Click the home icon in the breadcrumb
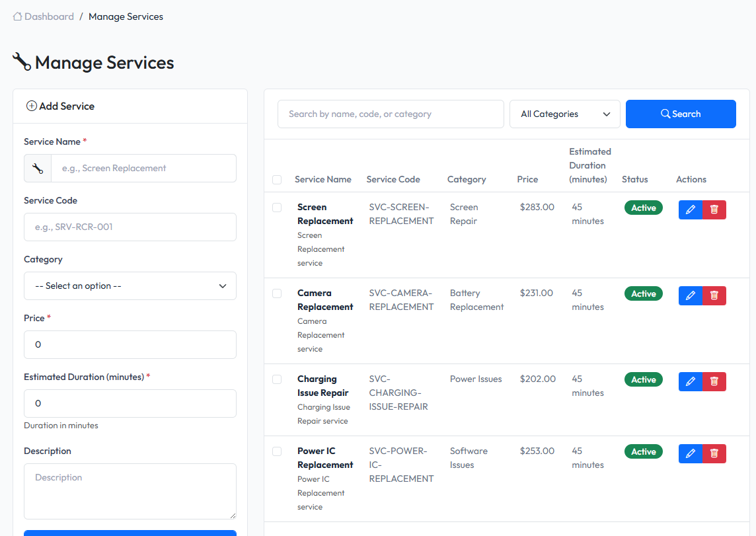Screen dimensions: 756x536 click(17, 16)
